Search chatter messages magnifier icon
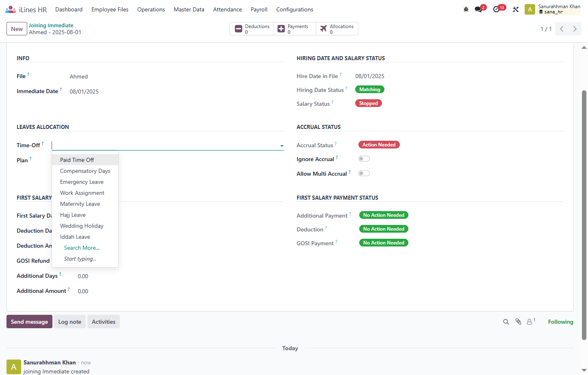 (x=506, y=322)
